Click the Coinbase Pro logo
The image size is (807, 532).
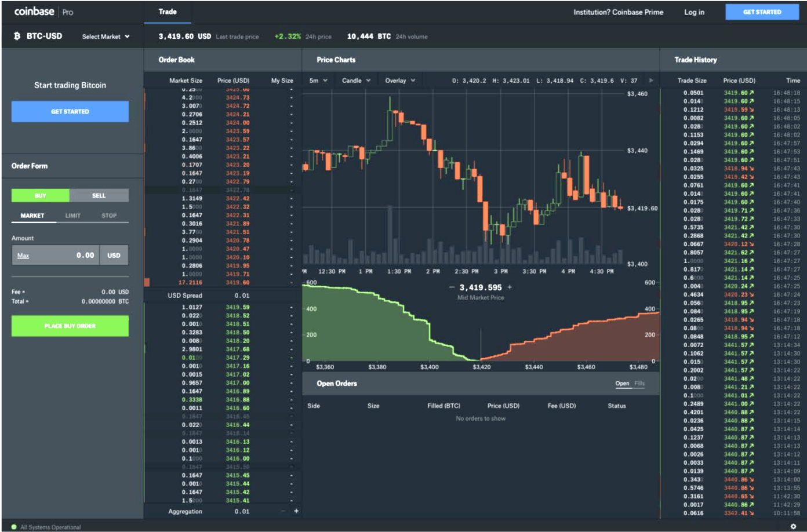pos(43,12)
